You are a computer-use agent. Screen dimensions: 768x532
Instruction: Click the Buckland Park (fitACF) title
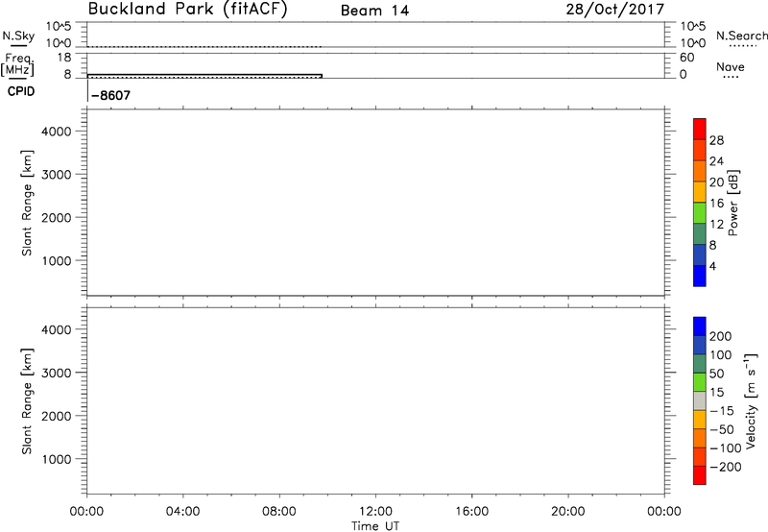click(187, 10)
